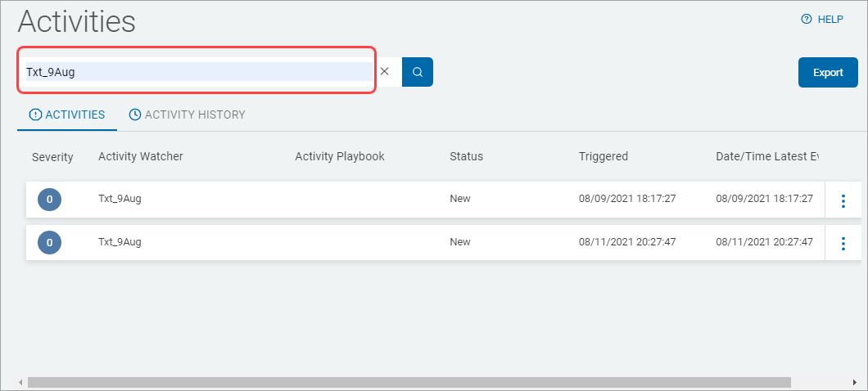Click the Txt_9Aug search input field

click(x=197, y=72)
